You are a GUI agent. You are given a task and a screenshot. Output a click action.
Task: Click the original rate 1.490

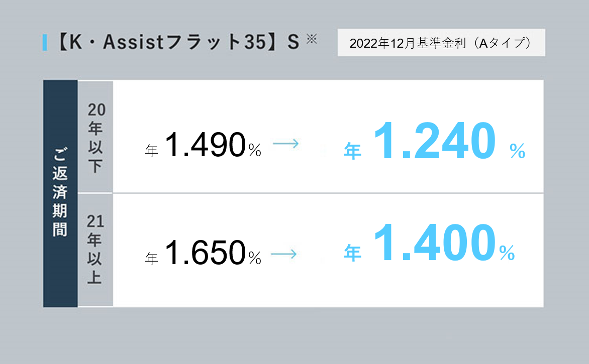(205, 145)
